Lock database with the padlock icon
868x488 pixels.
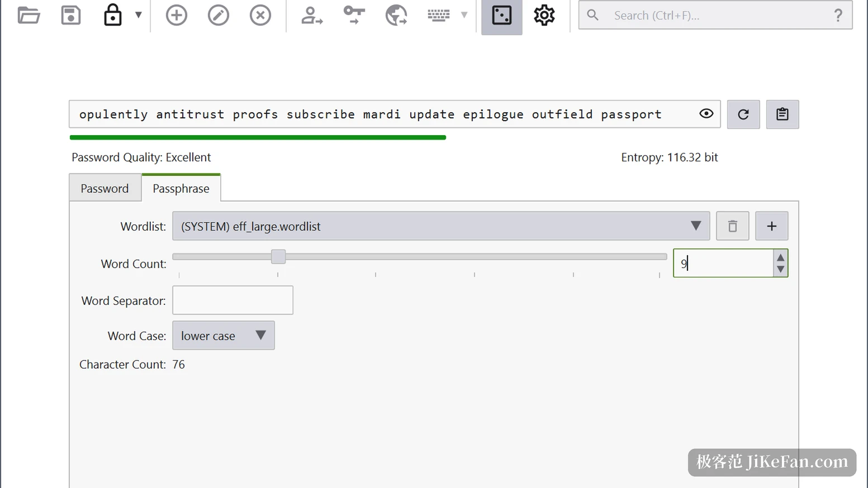(112, 15)
